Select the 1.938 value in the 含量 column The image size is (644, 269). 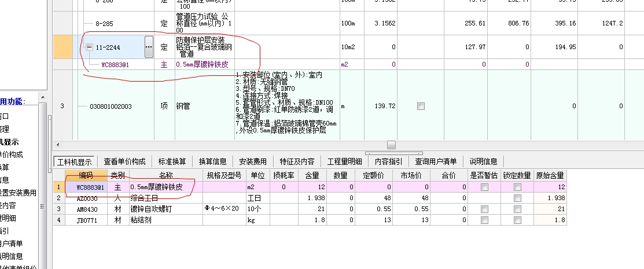pyautogui.click(x=312, y=198)
